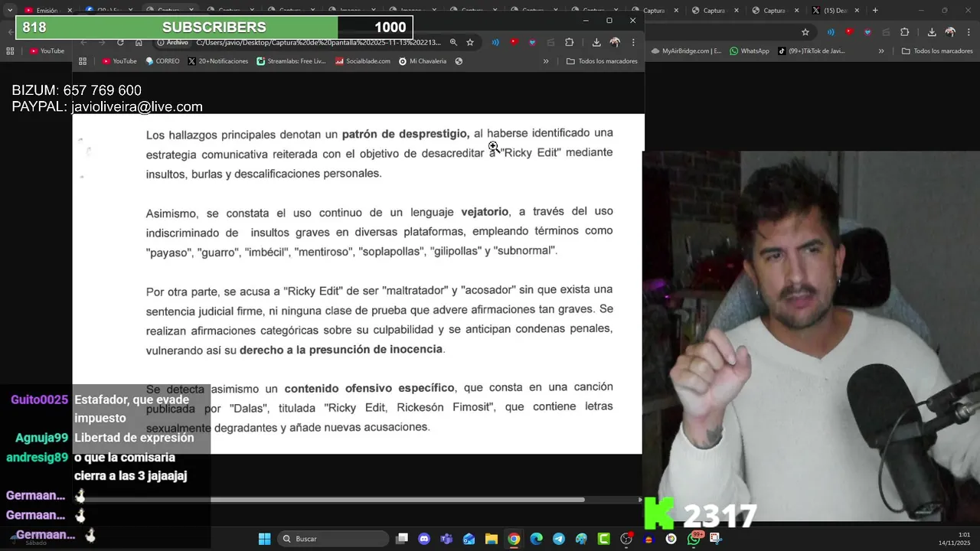Bookmark the page with the star in the back window
This screenshot has height=551, width=980.
pos(805,32)
